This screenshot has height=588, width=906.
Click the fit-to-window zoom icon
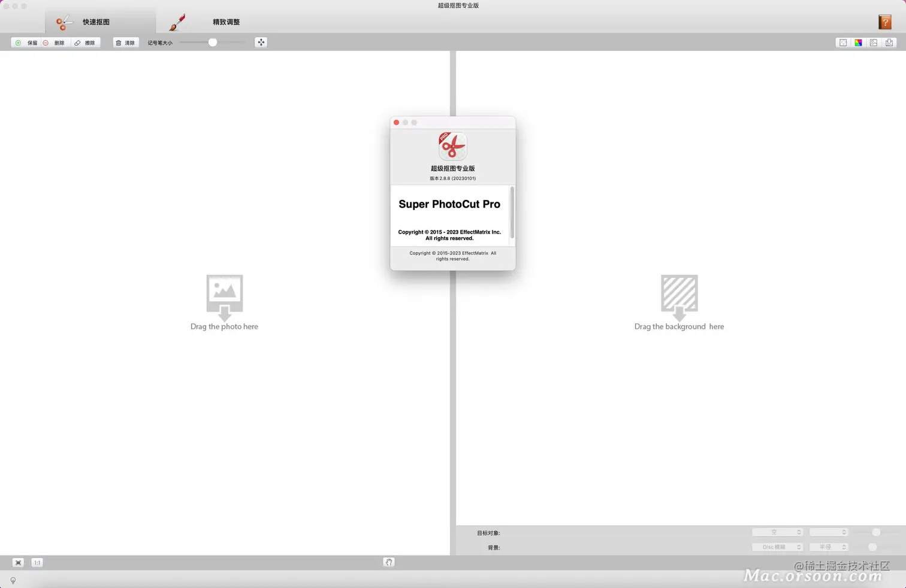click(19, 562)
